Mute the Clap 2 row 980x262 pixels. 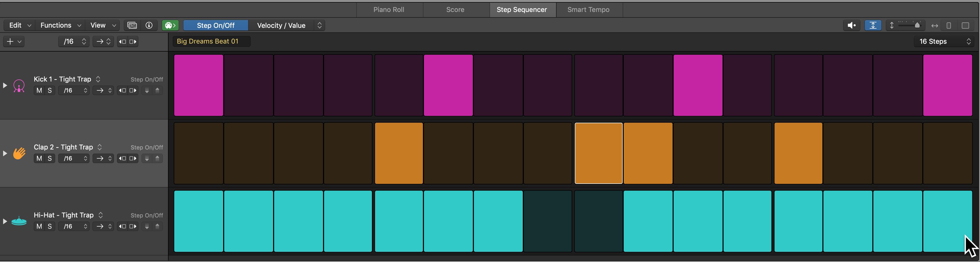39,158
